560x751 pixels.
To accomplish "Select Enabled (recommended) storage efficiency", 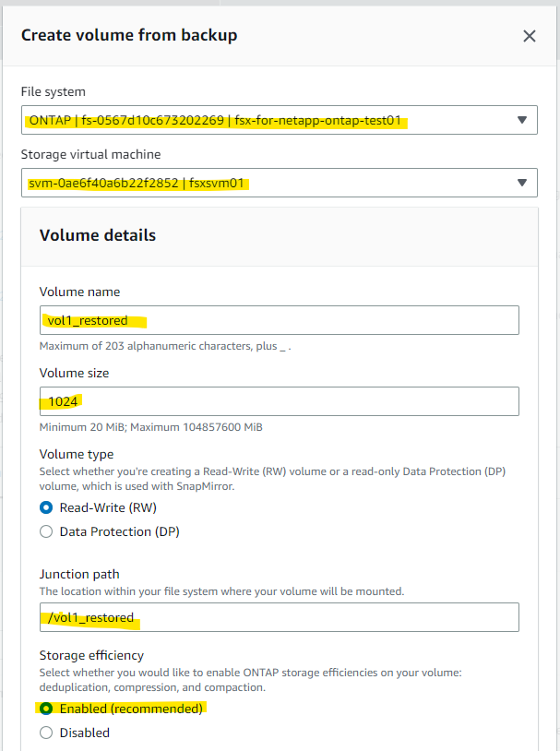I will coord(46,709).
